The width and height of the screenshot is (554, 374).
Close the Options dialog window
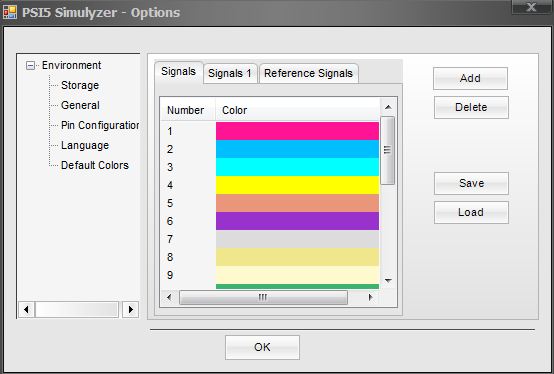pos(531,7)
